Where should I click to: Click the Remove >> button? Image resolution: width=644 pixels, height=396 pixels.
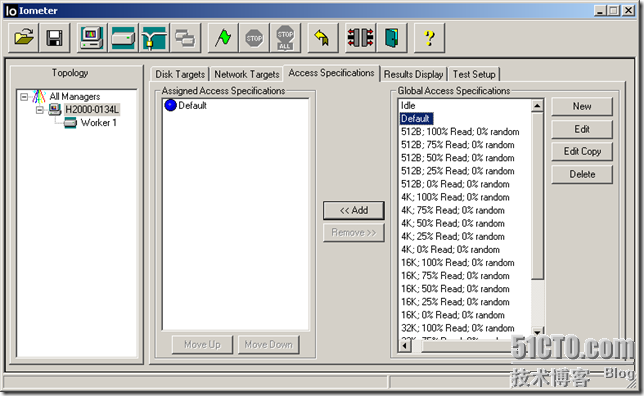[x=354, y=233]
